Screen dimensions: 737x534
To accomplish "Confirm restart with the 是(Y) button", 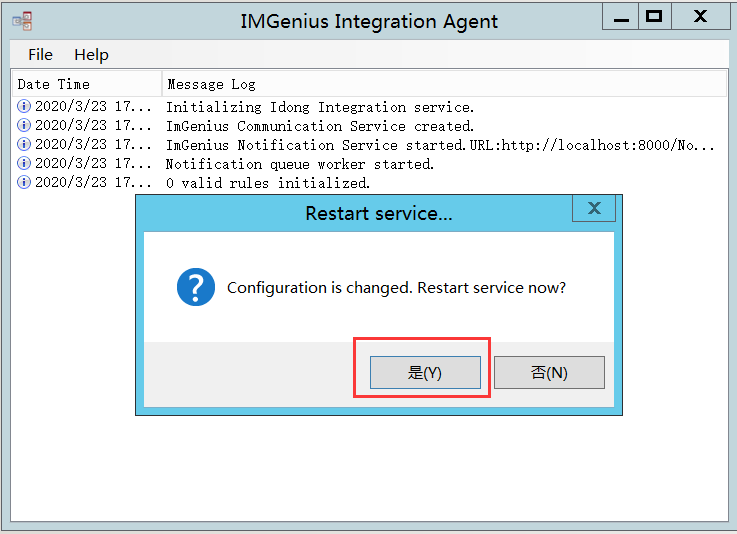I will tap(425, 372).
